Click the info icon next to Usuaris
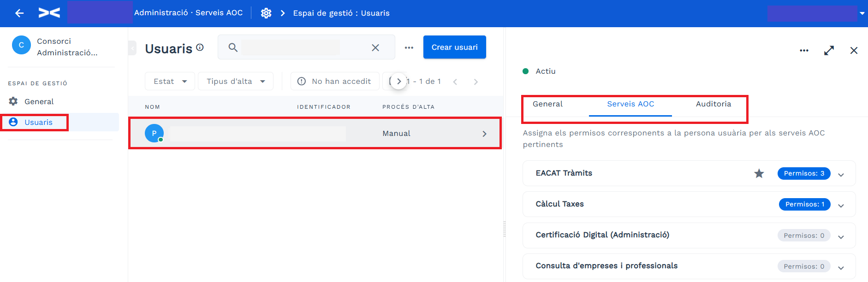 200,47
